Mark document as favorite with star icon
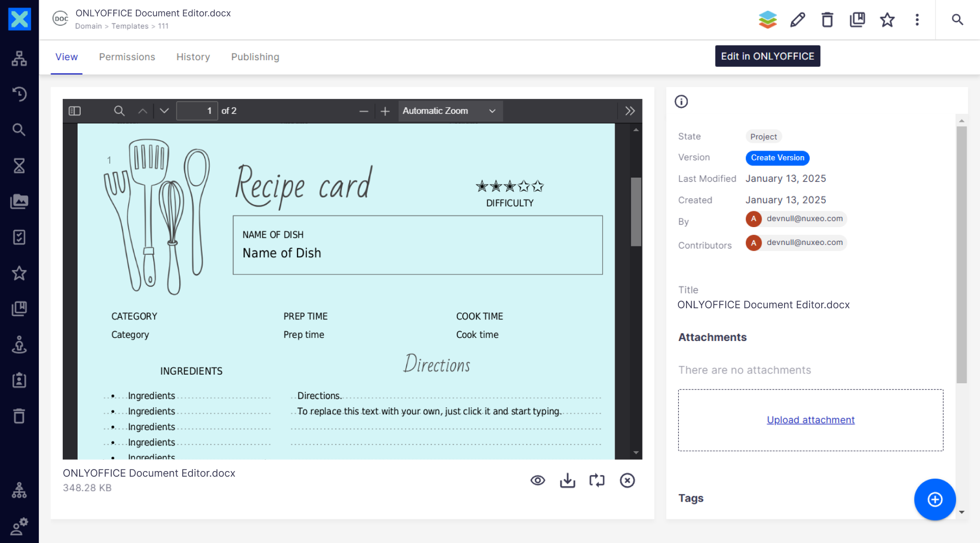This screenshot has height=543, width=980. pos(887,20)
